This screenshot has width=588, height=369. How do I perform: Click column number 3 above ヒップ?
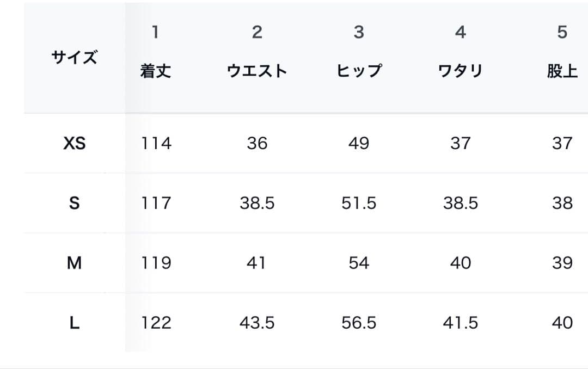(359, 32)
